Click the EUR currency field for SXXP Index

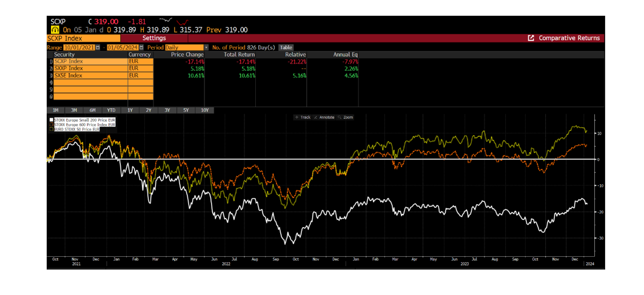(x=141, y=68)
